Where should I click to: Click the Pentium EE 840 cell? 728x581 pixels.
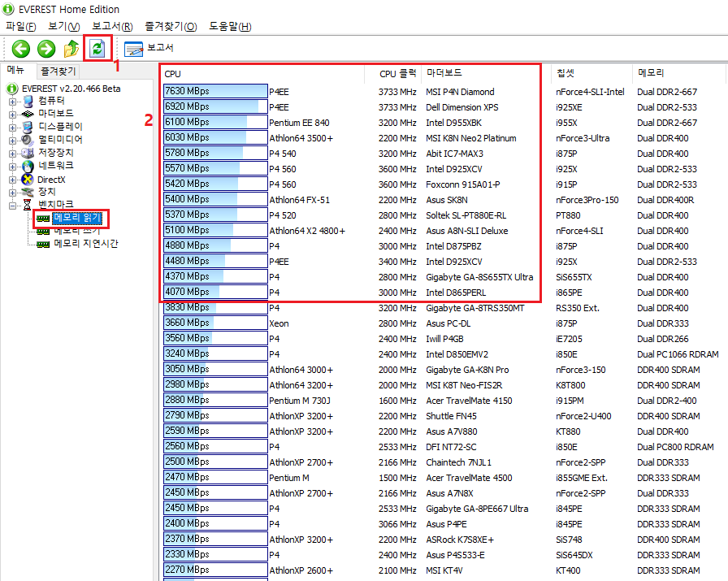[x=299, y=123]
